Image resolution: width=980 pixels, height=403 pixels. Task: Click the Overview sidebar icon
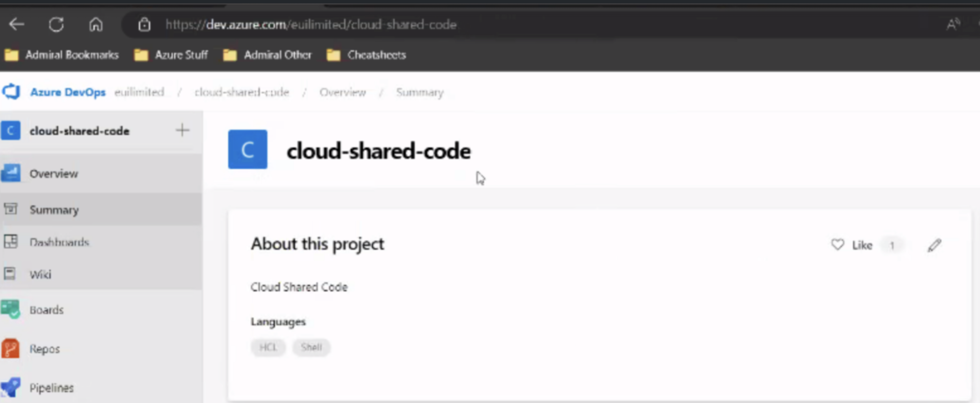click(10, 173)
